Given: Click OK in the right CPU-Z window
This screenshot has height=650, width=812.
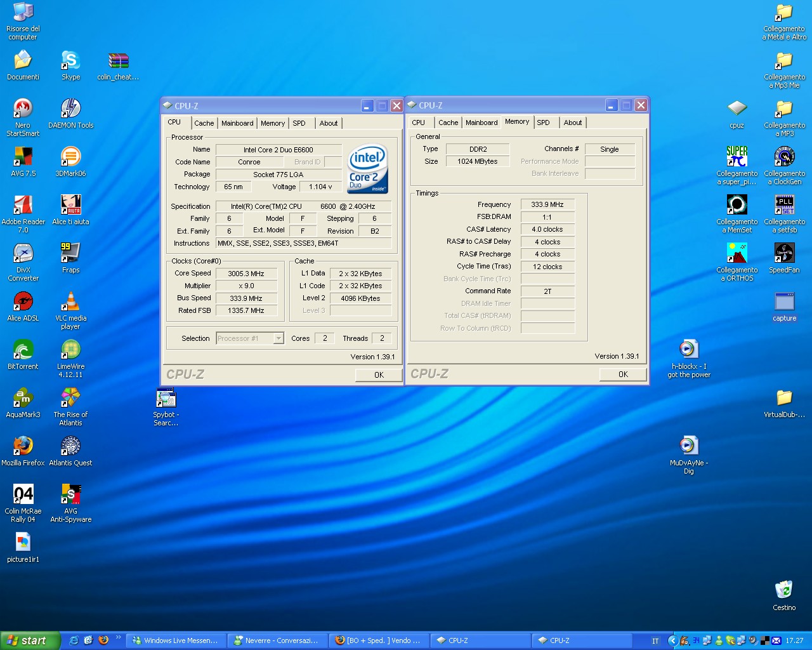Looking at the screenshot, I should 623,375.
